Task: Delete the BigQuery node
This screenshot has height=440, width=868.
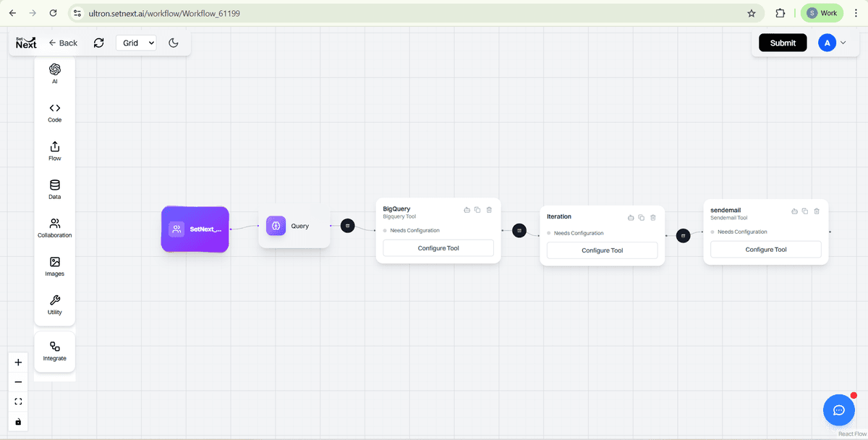Action: 489,210
